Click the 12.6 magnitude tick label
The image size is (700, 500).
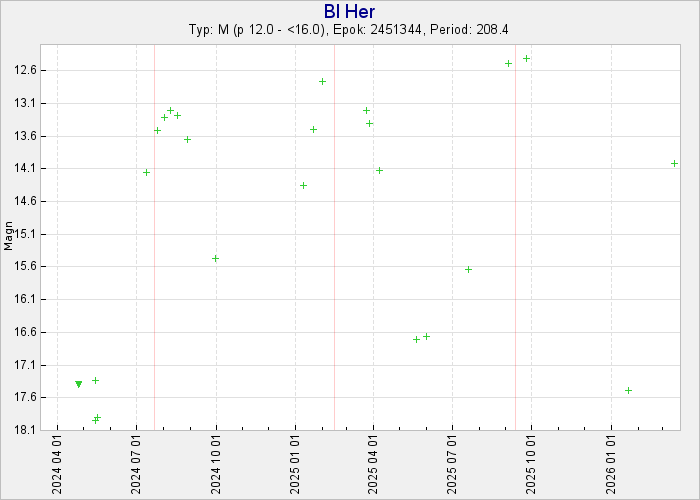pyautogui.click(x=27, y=70)
